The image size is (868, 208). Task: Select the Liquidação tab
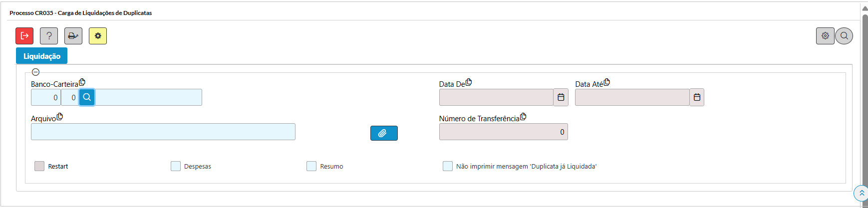point(41,56)
